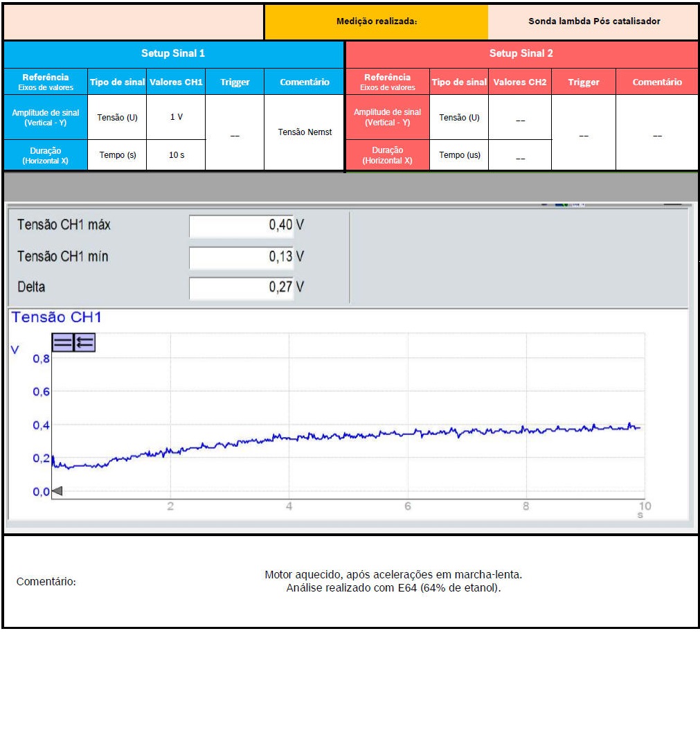Viewport: 700px width, 755px height.
Task: Click the Valores CH2 column header
Action: pyautogui.click(x=519, y=82)
